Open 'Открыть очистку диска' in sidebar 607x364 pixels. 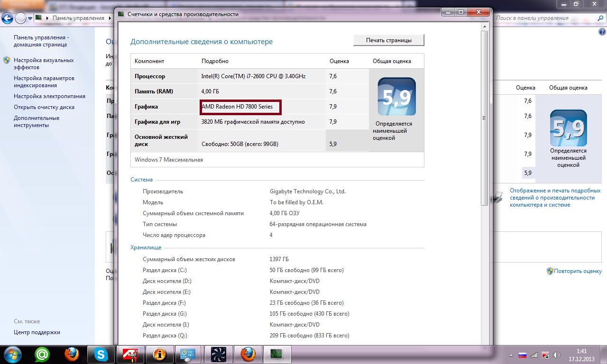click(44, 107)
